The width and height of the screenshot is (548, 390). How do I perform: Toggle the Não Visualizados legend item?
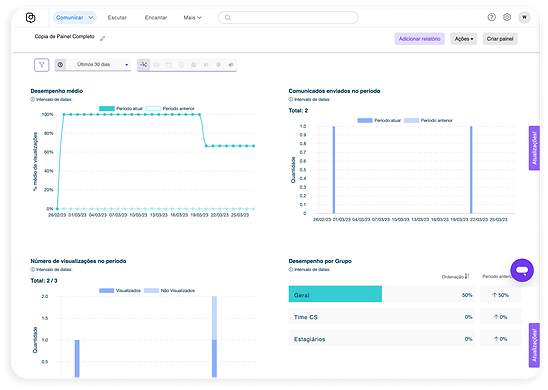170,290
